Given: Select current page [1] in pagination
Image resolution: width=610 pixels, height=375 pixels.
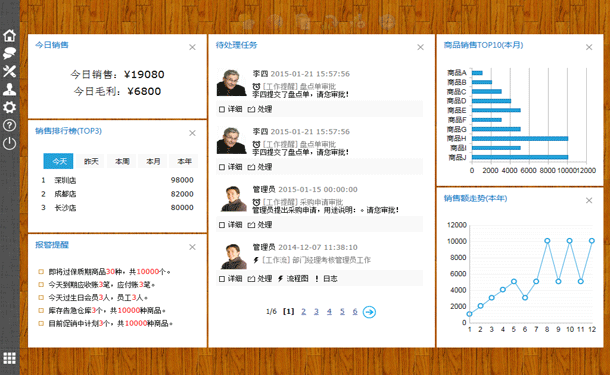Looking at the screenshot, I should (288, 312).
